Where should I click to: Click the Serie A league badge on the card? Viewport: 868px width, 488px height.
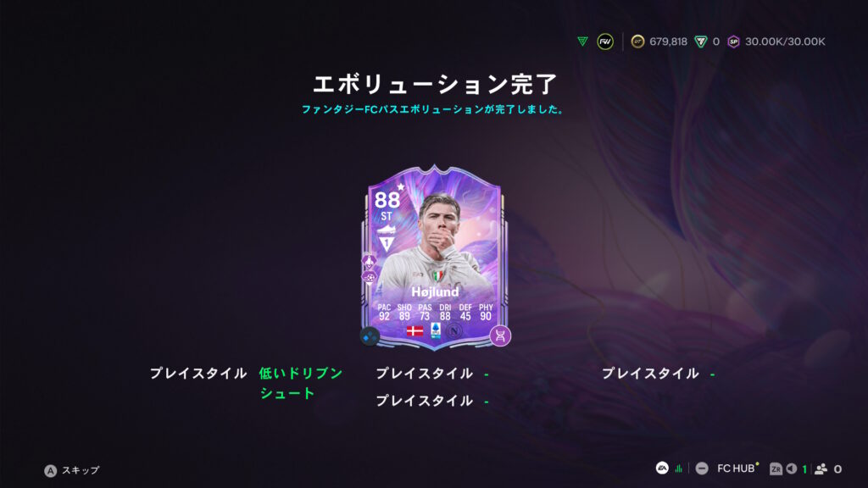(436, 330)
